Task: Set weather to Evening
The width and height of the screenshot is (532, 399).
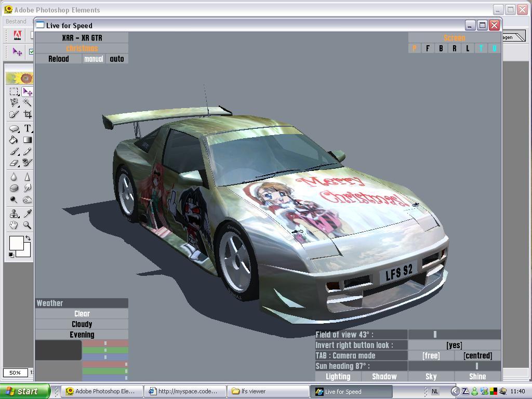Action: (82, 335)
